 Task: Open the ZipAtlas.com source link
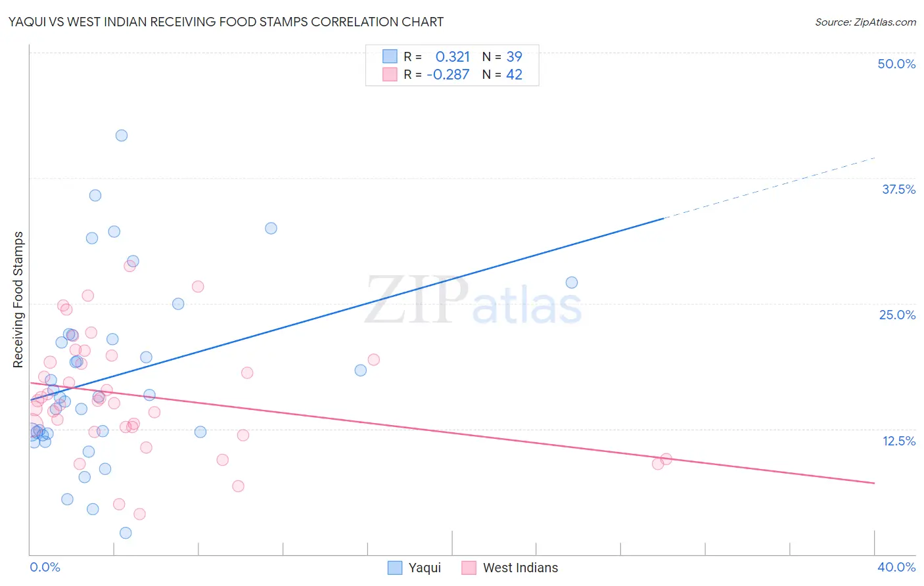(866, 22)
